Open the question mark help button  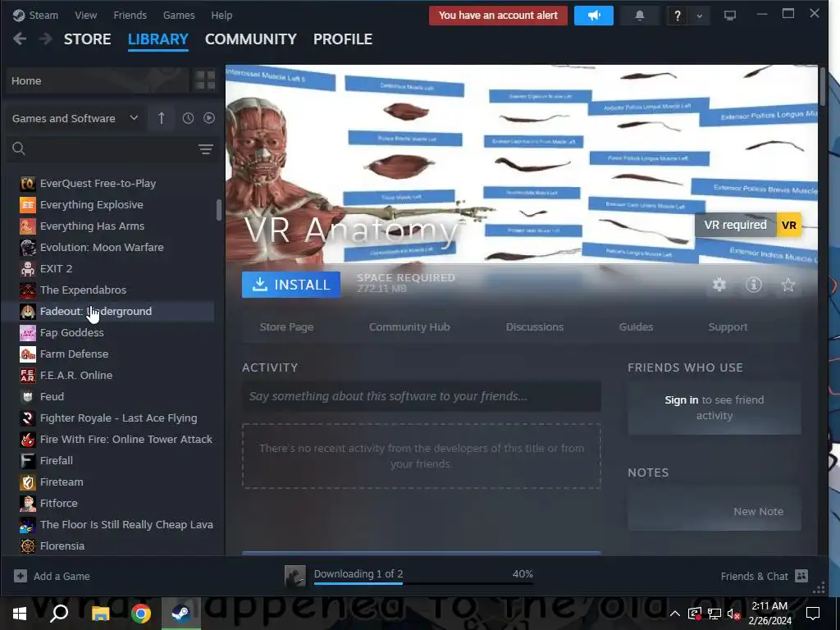(x=677, y=16)
